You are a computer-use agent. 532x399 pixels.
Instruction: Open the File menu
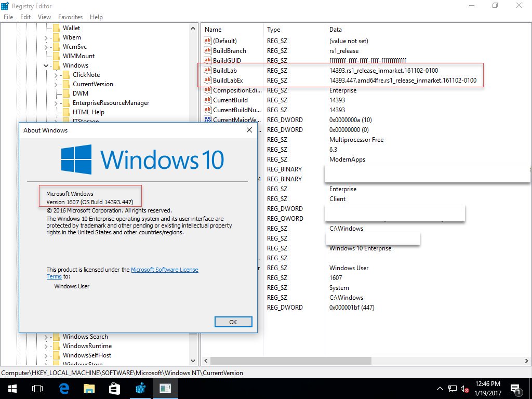click(8, 17)
